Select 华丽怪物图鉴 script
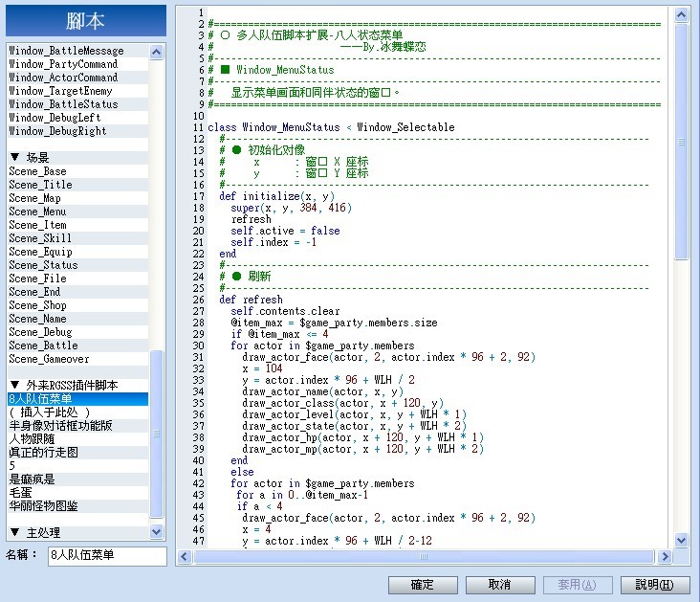Screen dimensions: 700x602 click(x=77, y=506)
